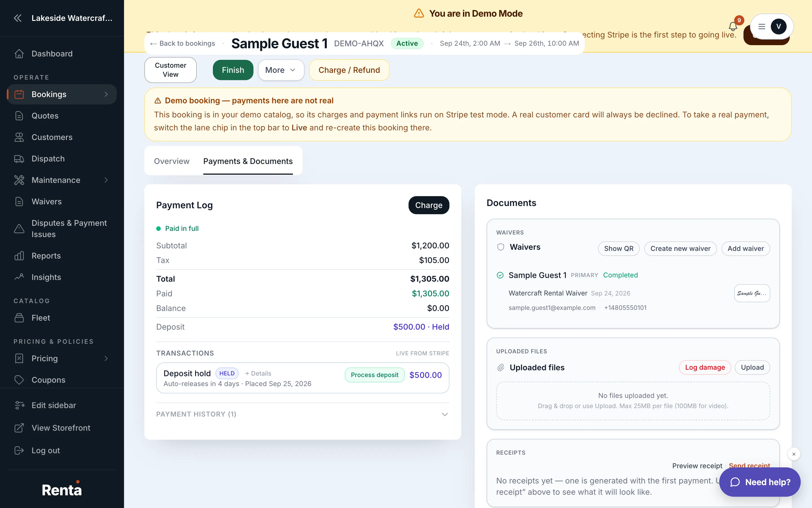Select the Payments & Documents tab
The width and height of the screenshot is (812, 508).
click(x=248, y=161)
